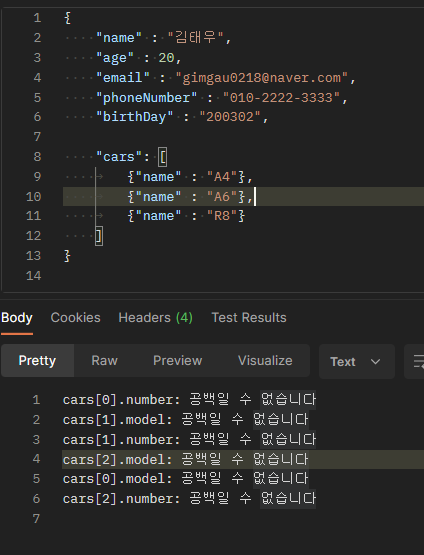This screenshot has height=555, width=424.
Task: Click request editor line number 14
Action: tap(34, 275)
